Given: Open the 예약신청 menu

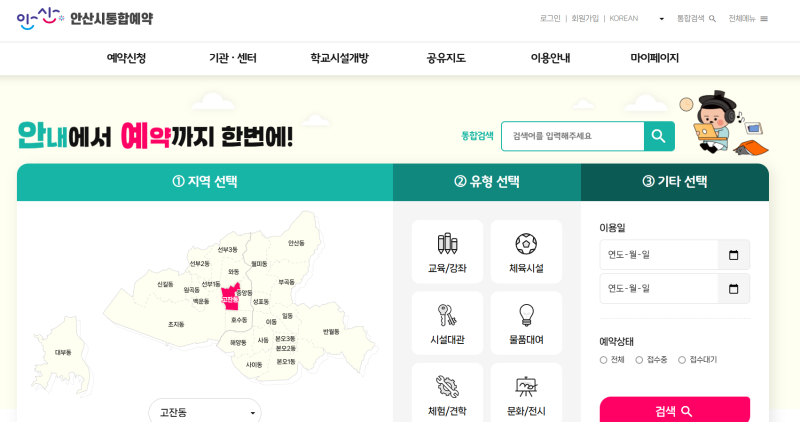Looking at the screenshot, I should click(x=127, y=58).
